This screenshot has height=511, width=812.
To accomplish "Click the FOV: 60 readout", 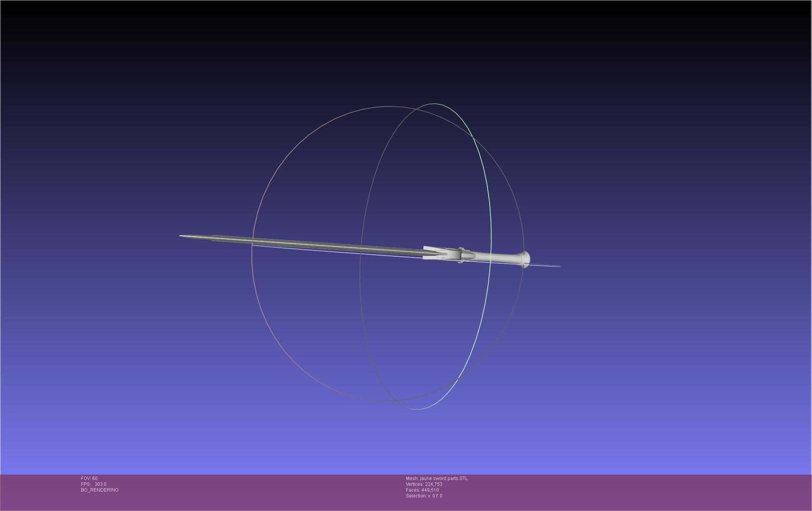I will point(89,478).
